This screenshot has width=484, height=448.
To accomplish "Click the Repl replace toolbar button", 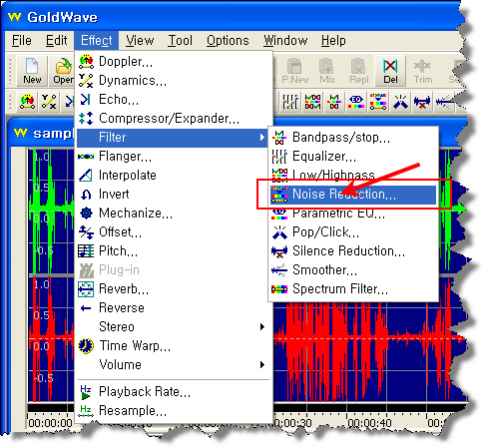I will [x=358, y=71].
